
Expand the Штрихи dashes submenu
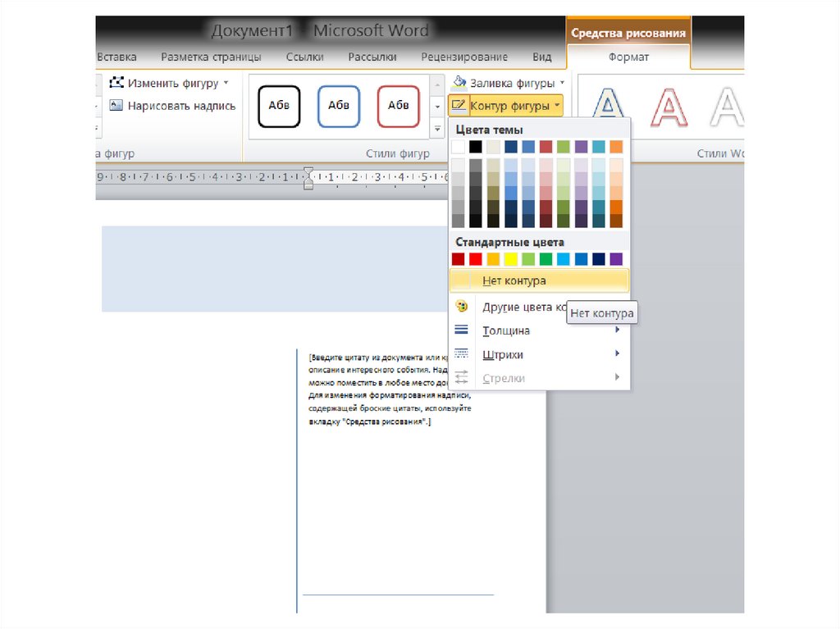(617, 354)
